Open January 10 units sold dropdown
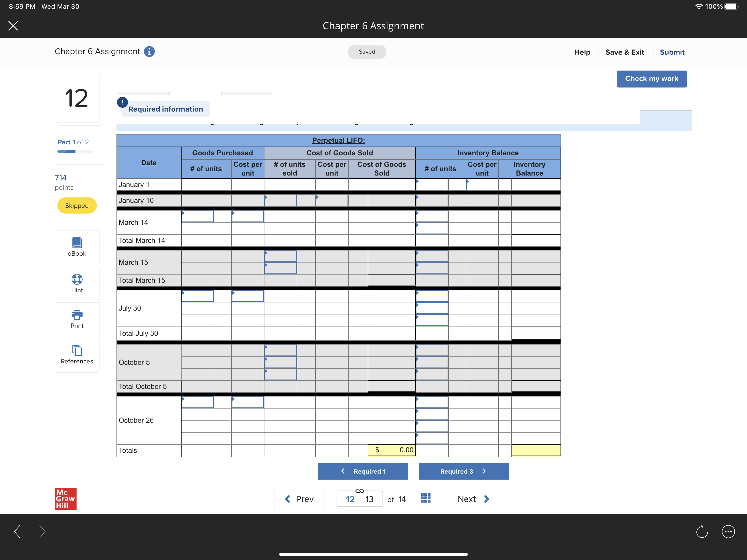Viewport: 747px width, 560px height. pyautogui.click(x=280, y=201)
